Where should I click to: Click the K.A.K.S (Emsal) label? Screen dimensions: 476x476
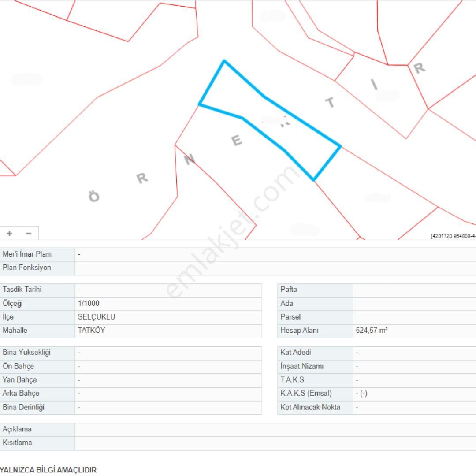click(306, 394)
